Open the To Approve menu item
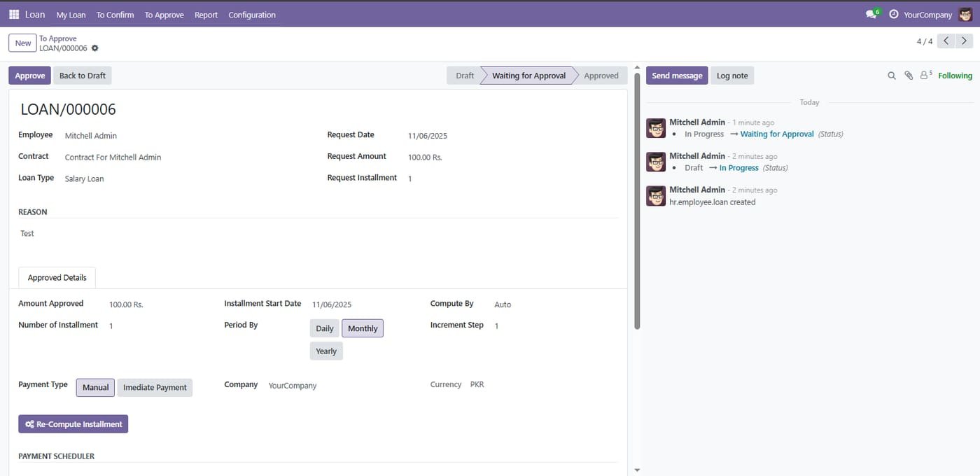The image size is (980, 476). [x=164, y=15]
